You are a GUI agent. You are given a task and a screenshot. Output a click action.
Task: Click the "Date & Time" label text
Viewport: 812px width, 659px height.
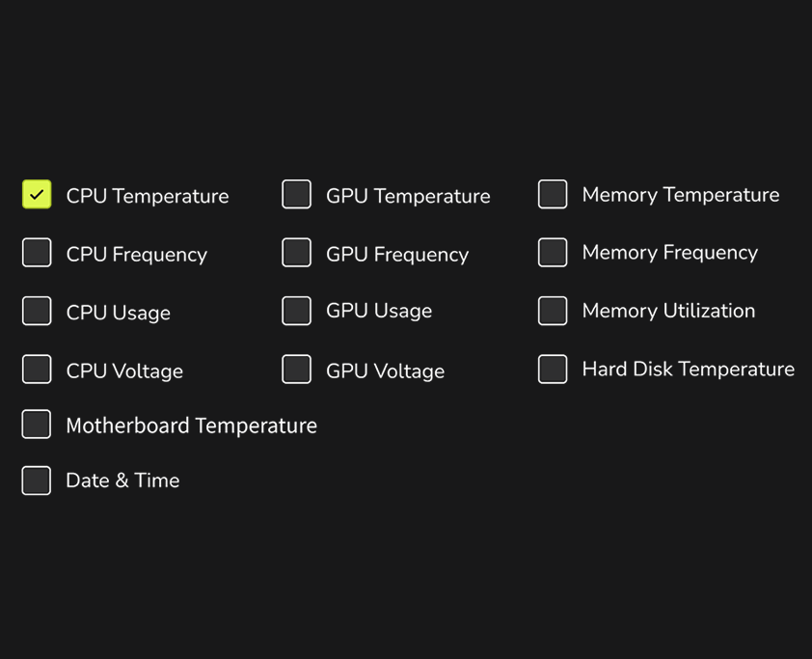pyautogui.click(x=122, y=481)
